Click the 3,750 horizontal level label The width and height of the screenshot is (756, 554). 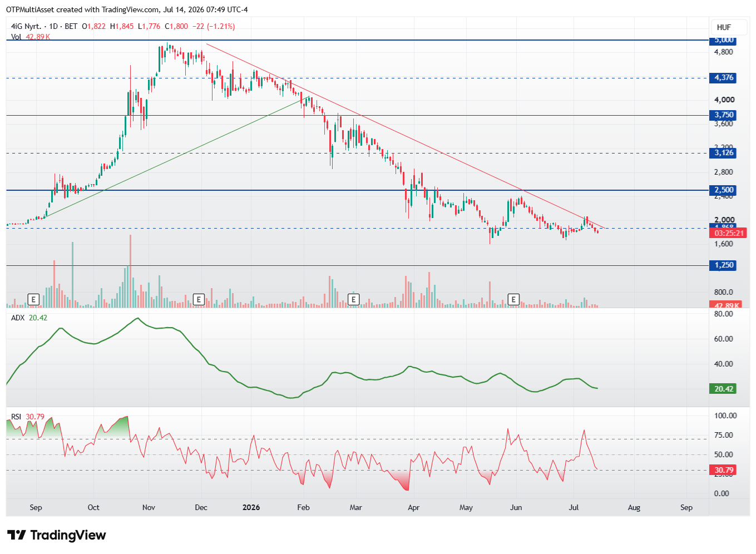coord(724,115)
